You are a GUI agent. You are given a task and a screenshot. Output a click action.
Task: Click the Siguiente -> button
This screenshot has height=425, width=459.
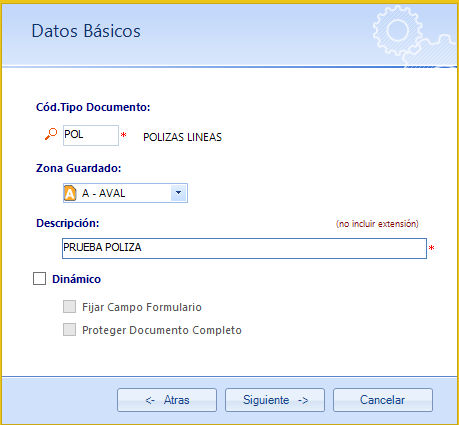(275, 400)
